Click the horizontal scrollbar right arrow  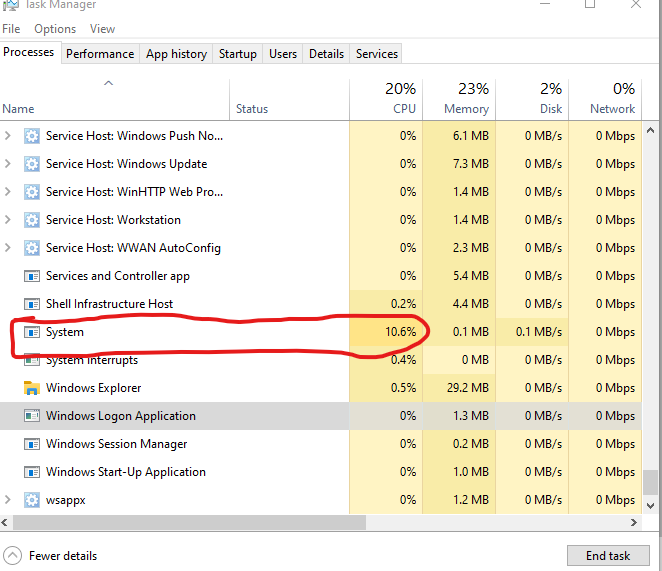coord(634,522)
